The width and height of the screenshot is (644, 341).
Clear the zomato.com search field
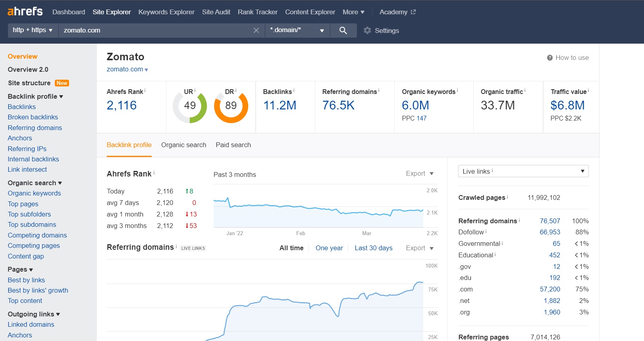tap(256, 31)
